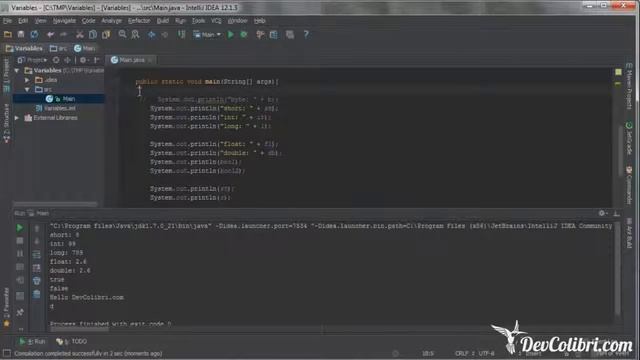This screenshot has width=640, height=360.
Task: Click the Save All toolbar icon
Action: pos(21,35)
